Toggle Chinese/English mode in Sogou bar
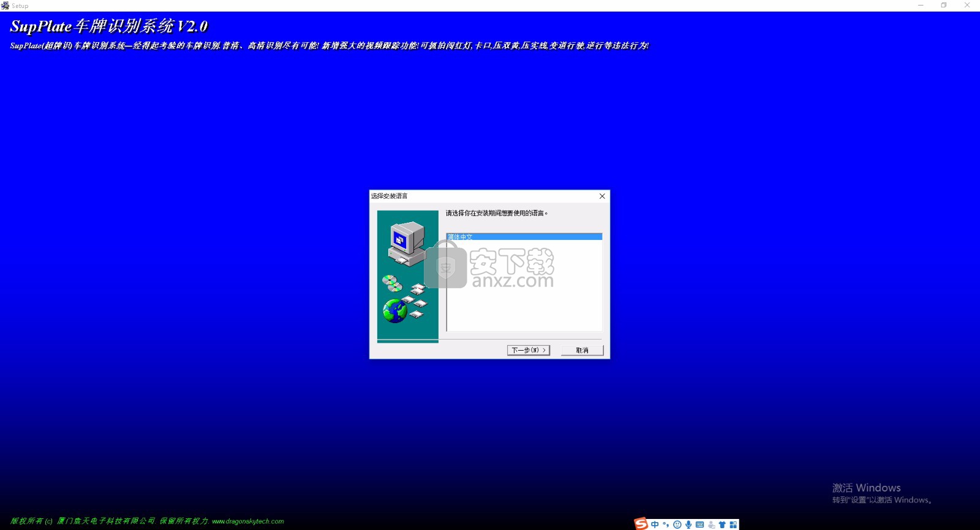 (x=655, y=524)
